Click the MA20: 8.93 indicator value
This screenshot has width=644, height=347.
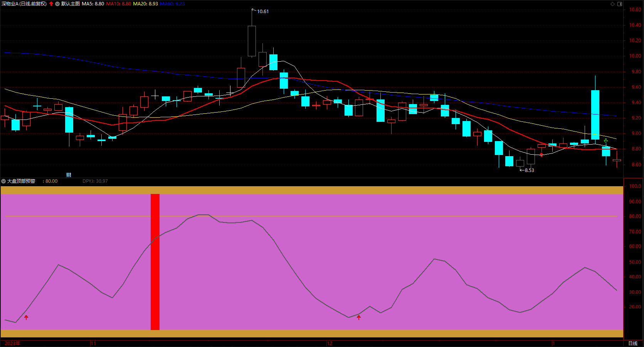coord(146,4)
